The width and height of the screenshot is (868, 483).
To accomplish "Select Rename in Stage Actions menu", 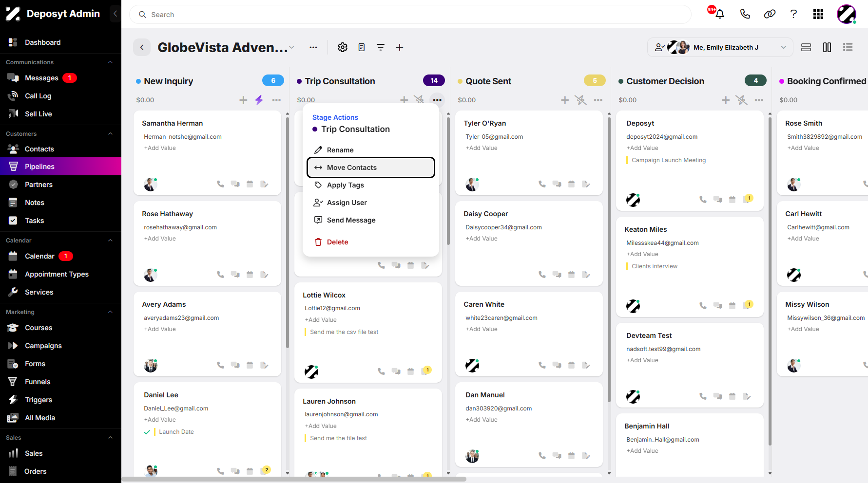I will (x=370, y=150).
